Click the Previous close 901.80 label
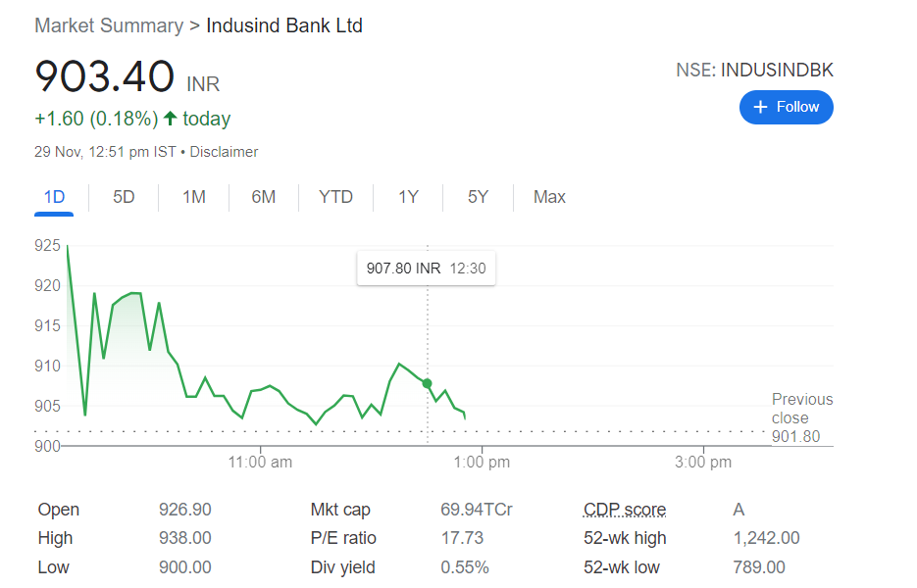Image resolution: width=917 pixels, height=588 pixels. pos(802,417)
